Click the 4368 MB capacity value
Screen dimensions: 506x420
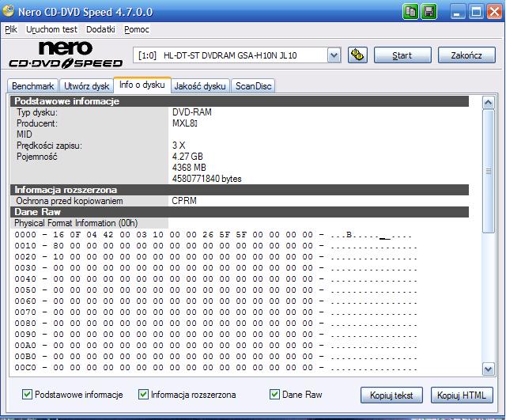click(189, 168)
